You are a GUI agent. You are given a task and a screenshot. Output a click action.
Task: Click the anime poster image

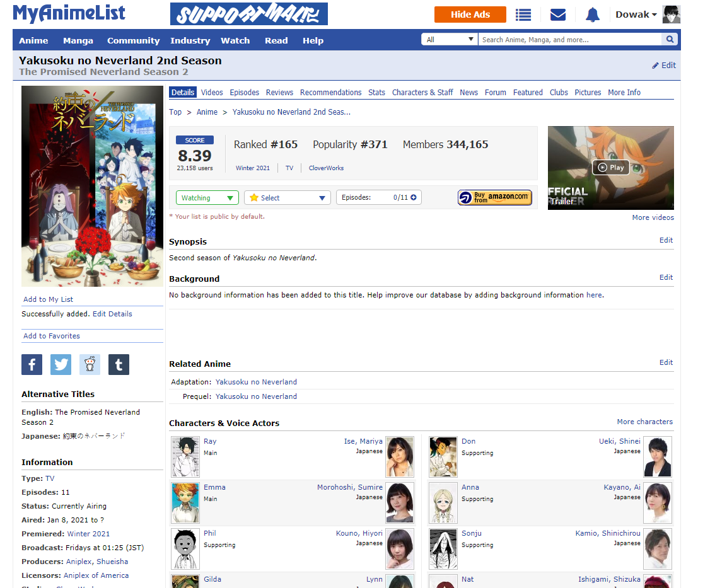coord(92,186)
